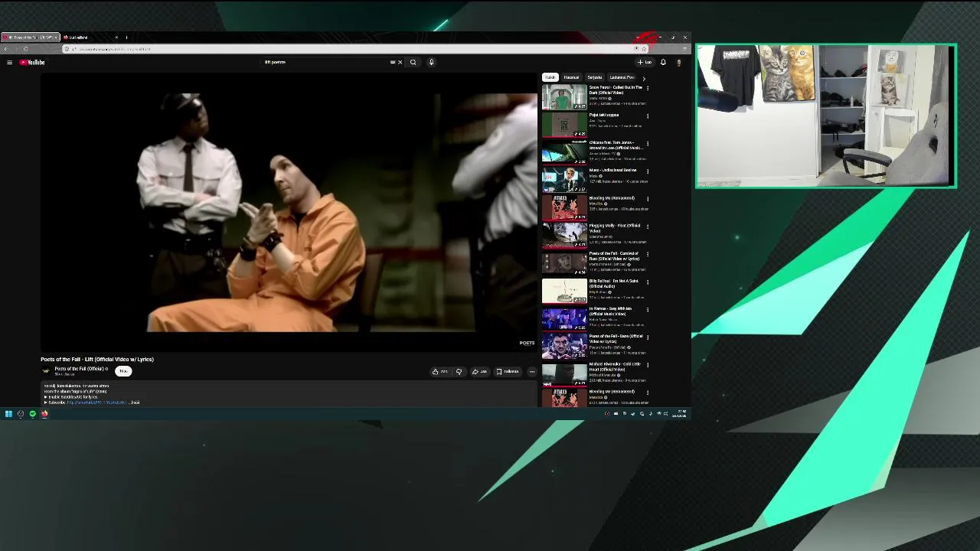Click the magnifier search button
980x551 pixels.
click(x=413, y=62)
